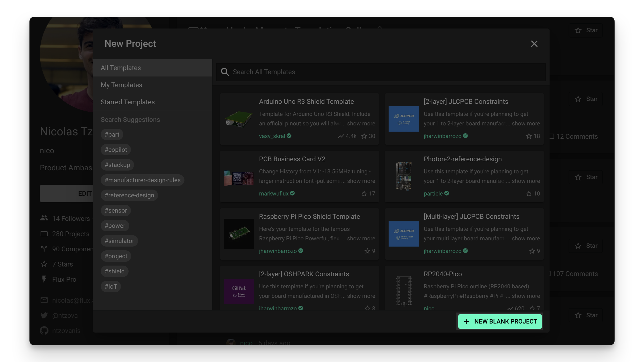This screenshot has height=362, width=644.
Task: Star the Raspberry Pi Pico Shield template
Action: [x=367, y=251]
